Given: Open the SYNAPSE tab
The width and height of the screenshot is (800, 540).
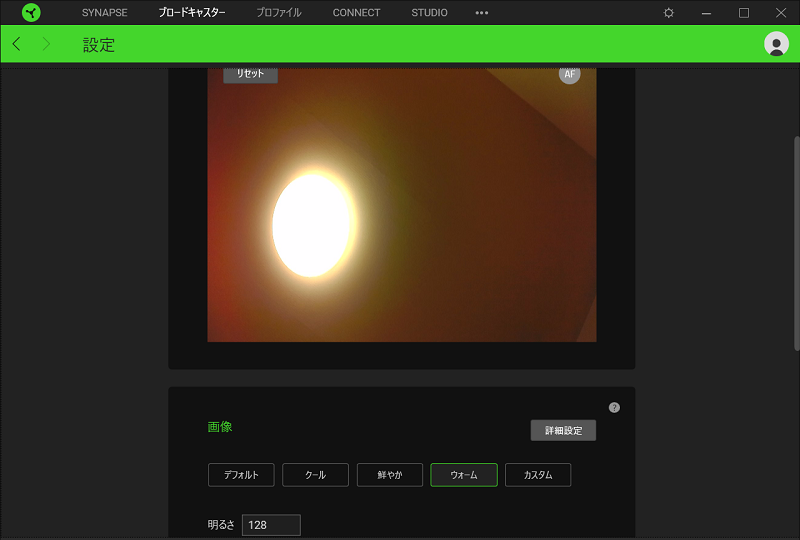Looking at the screenshot, I should [105, 13].
